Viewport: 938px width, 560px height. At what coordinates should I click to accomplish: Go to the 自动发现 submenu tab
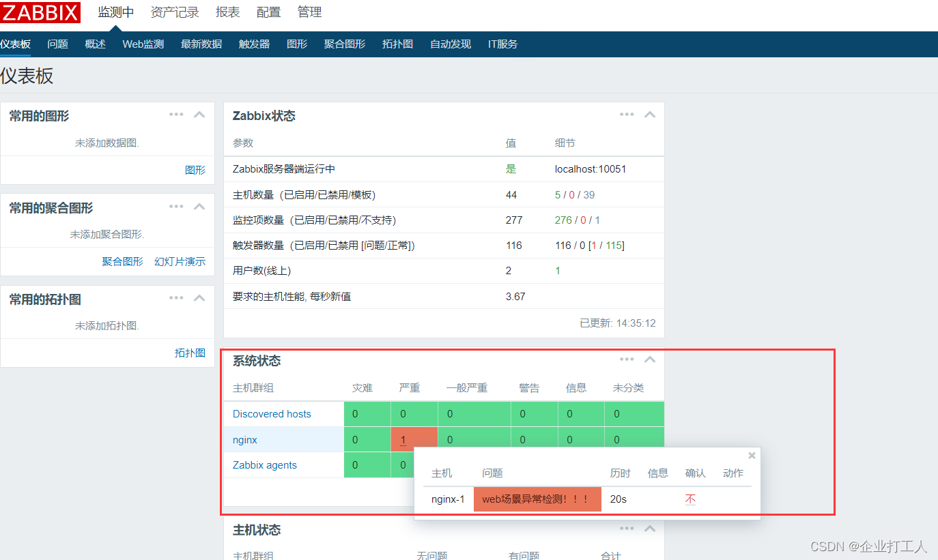point(451,44)
